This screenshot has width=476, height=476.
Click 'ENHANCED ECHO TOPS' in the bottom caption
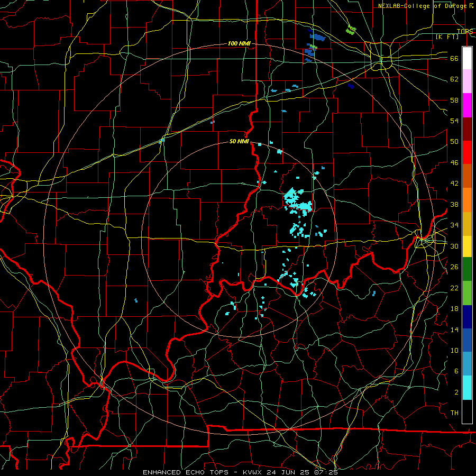186,472
